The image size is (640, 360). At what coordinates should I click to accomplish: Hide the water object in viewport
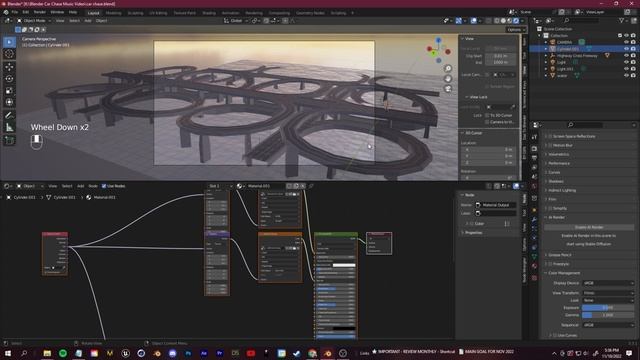click(x=626, y=76)
